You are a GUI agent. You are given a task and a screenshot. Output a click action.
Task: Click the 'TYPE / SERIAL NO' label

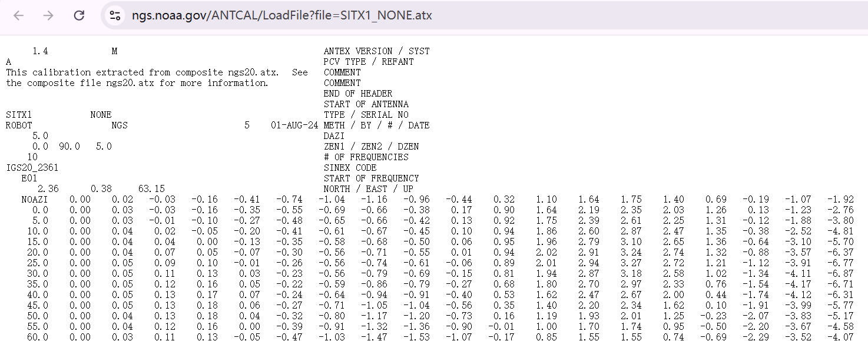click(x=366, y=115)
